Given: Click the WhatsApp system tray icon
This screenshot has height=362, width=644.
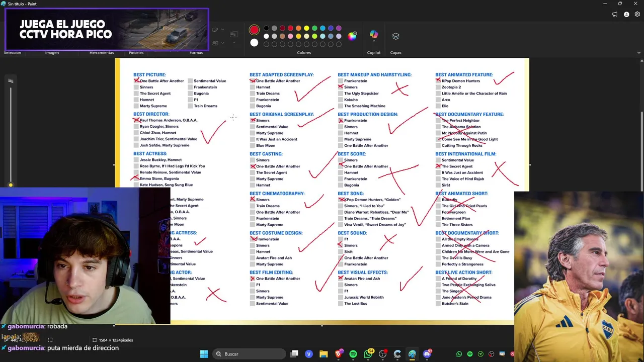Looking at the screenshot, I should (459, 354).
